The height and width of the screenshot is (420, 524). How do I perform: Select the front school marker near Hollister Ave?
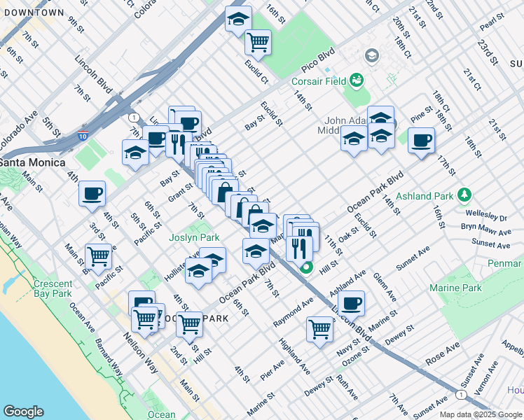coord(199,272)
